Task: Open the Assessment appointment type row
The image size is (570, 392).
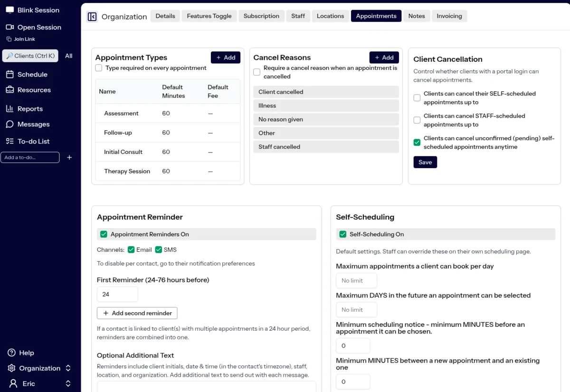Action: (x=168, y=114)
